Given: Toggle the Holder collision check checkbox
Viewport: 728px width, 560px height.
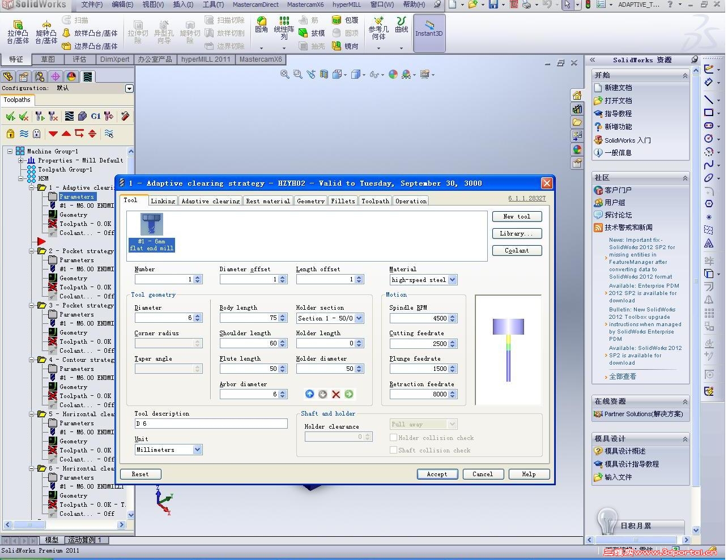Looking at the screenshot, I should (394, 438).
